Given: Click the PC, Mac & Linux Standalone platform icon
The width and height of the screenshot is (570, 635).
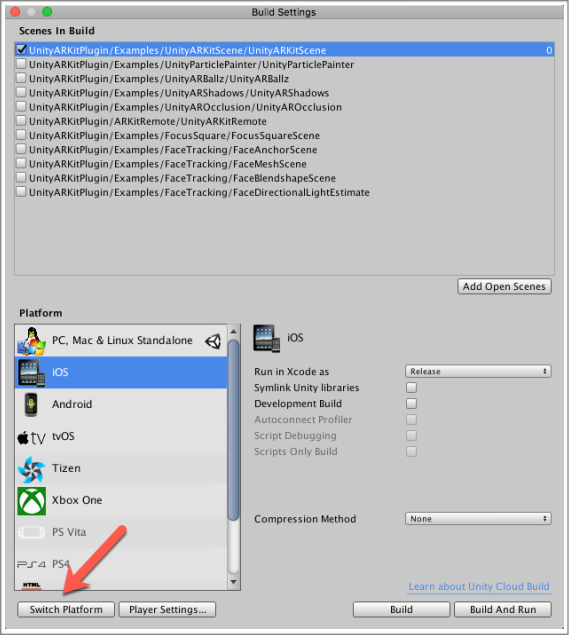Looking at the screenshot, I should [31, 341].
